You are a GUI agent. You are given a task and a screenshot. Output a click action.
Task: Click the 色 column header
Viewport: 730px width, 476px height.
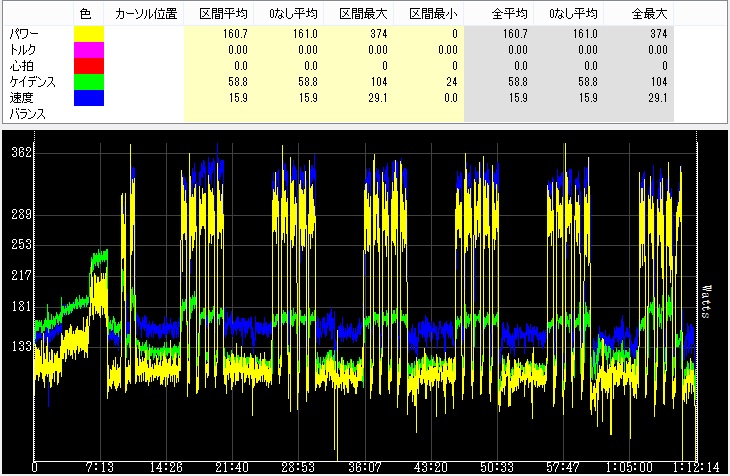(85, 14)
